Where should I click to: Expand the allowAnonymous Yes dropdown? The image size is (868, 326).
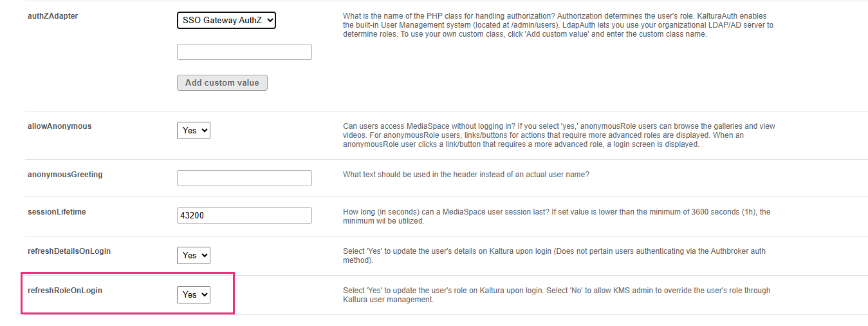pyautogui.click(x=193, y=130)
